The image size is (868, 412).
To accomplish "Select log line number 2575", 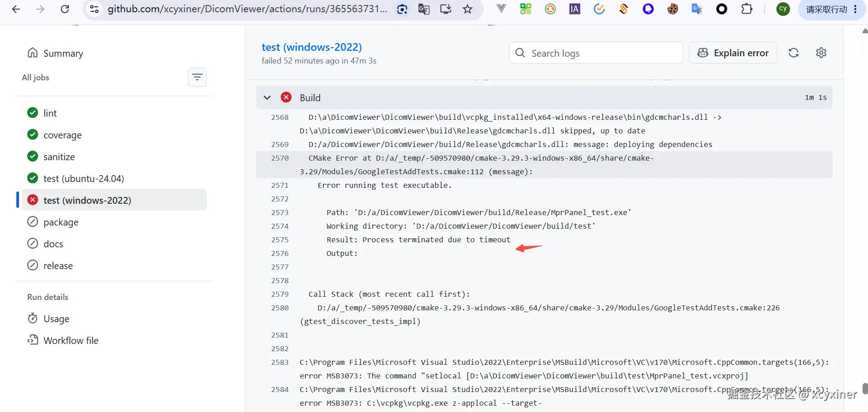I will point(280,240).
